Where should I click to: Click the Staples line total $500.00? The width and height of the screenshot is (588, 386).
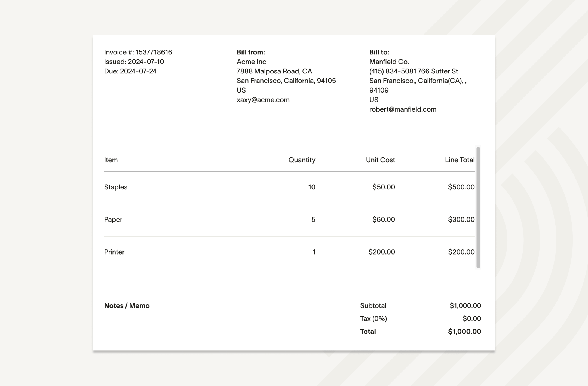pyautogui.click(x=461, y=187)
